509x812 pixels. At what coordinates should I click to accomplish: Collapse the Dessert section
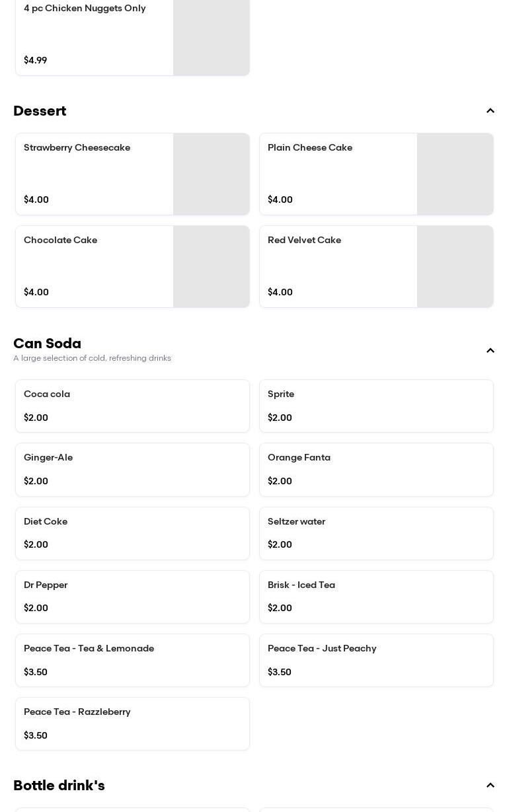coord(490,111)
